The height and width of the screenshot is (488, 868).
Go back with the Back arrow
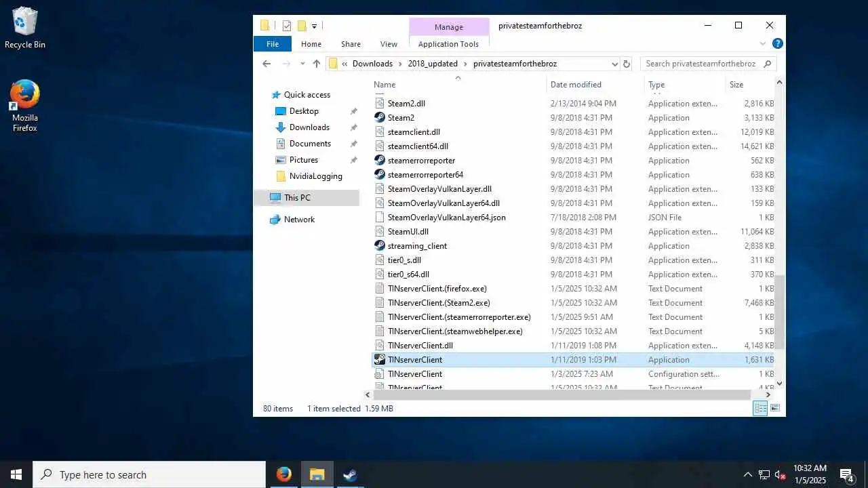tap(267, 64)
